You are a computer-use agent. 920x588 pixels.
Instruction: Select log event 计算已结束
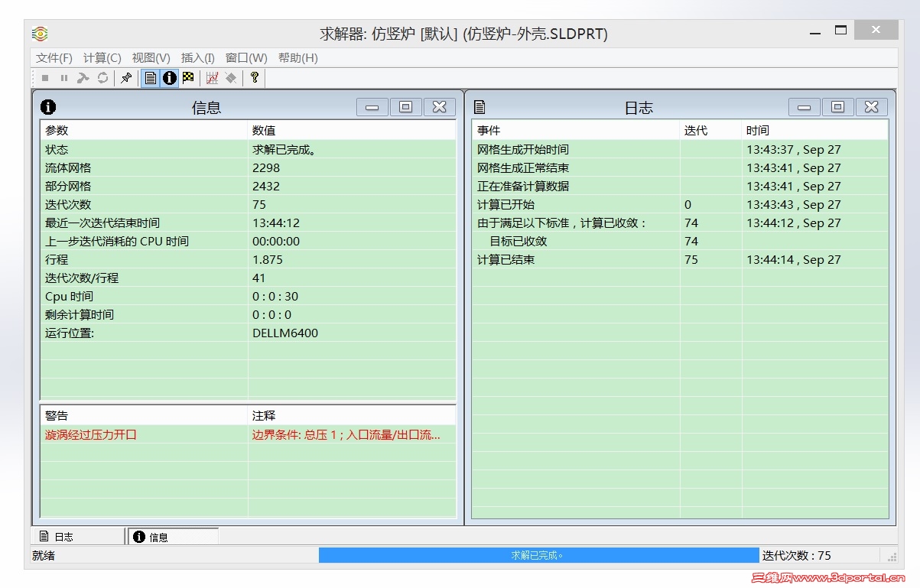[x=680, y=260]
